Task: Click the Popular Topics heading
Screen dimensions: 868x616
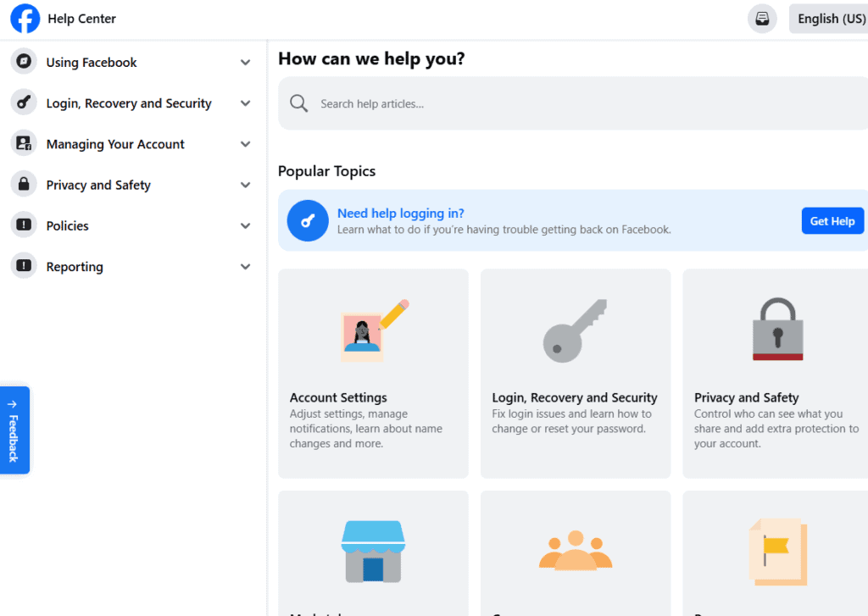Action: [326, 171]
